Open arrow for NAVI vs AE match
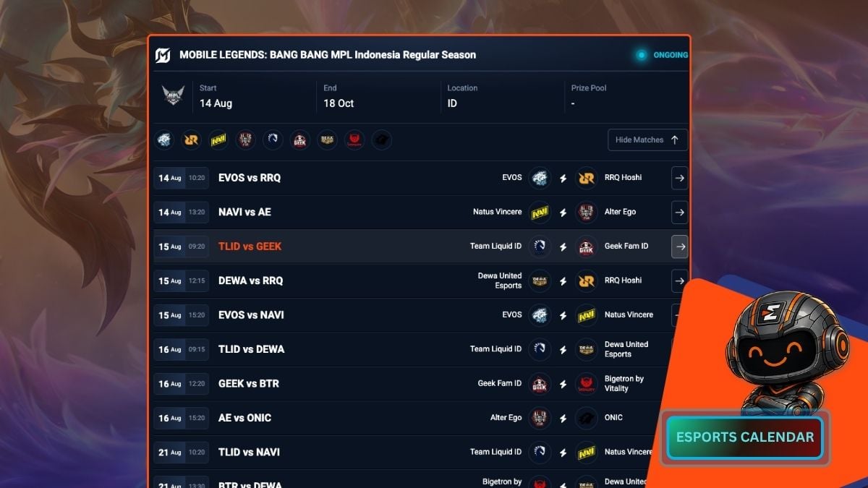Image resolution: width=868 pixels, height=488 pixels. [x=679, y=212]
